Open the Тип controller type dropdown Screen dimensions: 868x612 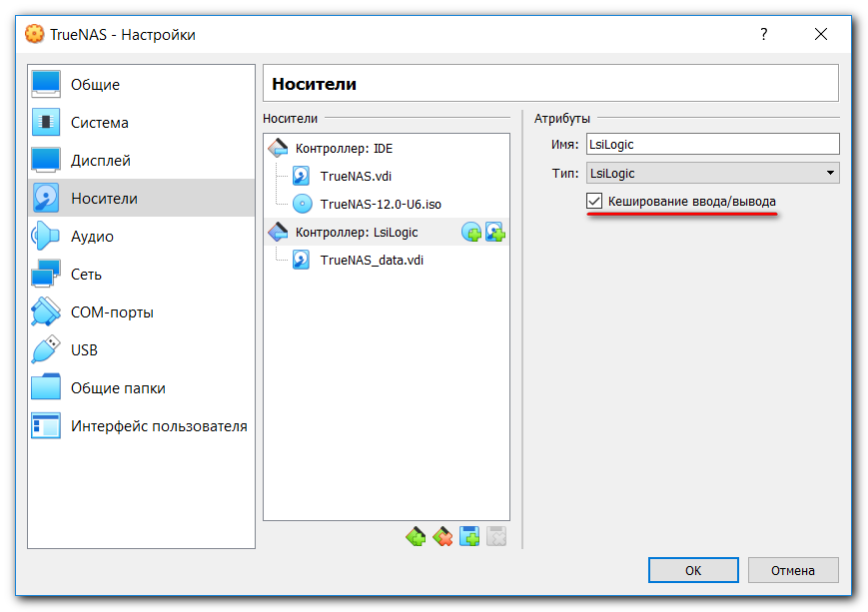[712, 173]
